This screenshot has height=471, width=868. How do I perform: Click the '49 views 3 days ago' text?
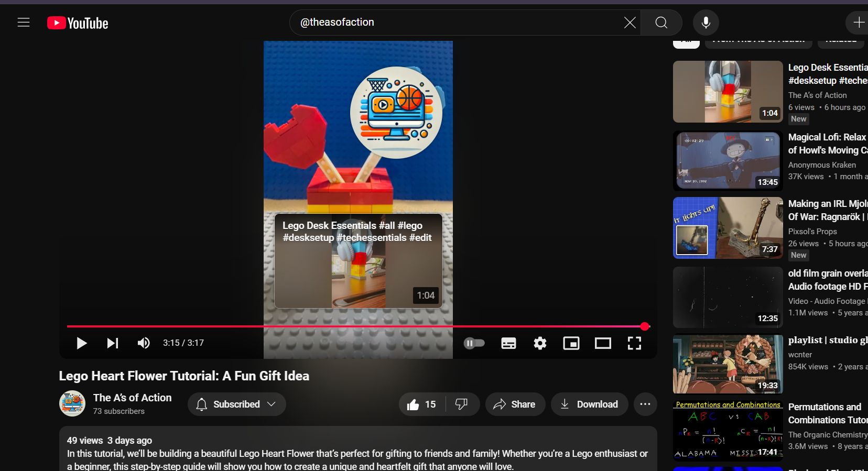[x=110, y=441]
